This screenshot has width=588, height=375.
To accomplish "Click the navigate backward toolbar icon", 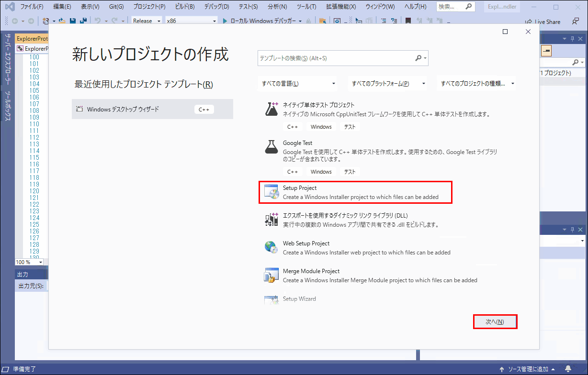I will coord(15,21).
